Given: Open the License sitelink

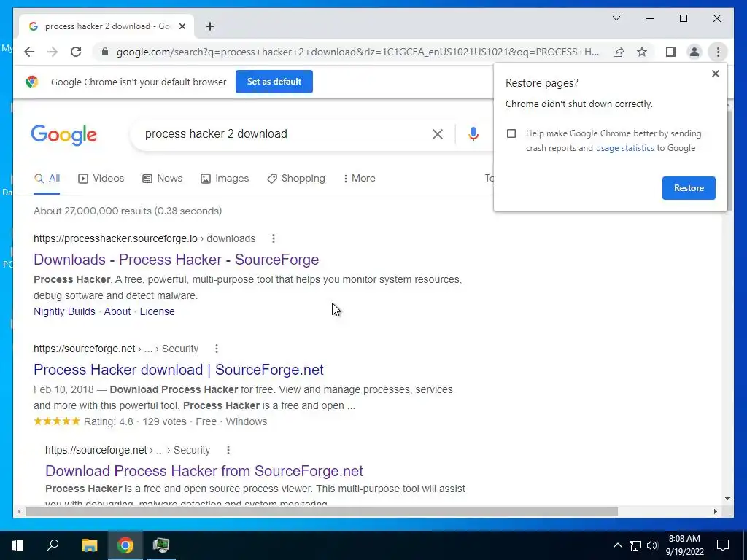Looking at the screenshot, I should (x=158, y=311).
